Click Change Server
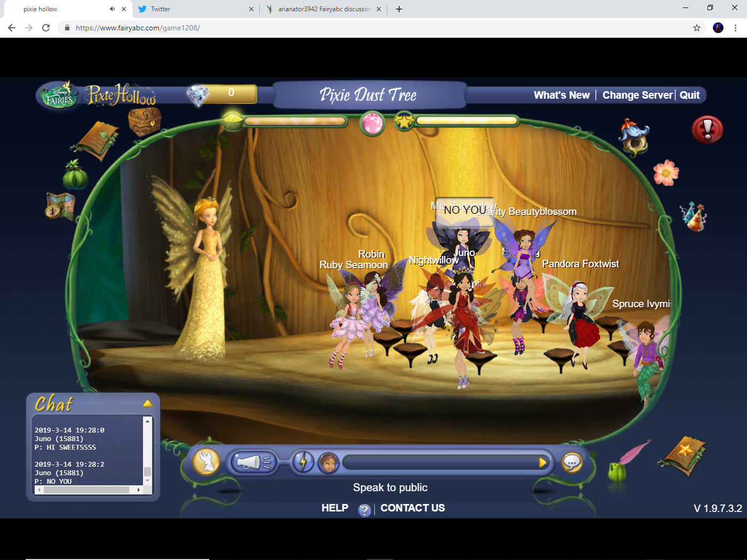Image resolution: width=747 pixels, height=560 pixels. 637,95
